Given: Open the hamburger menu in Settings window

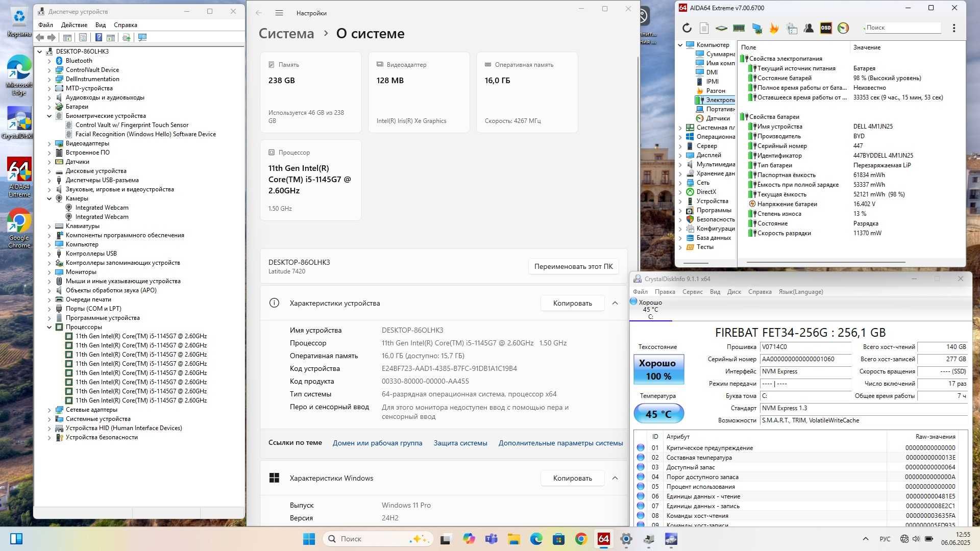Looking at the screenshot, I should point(279,13).
